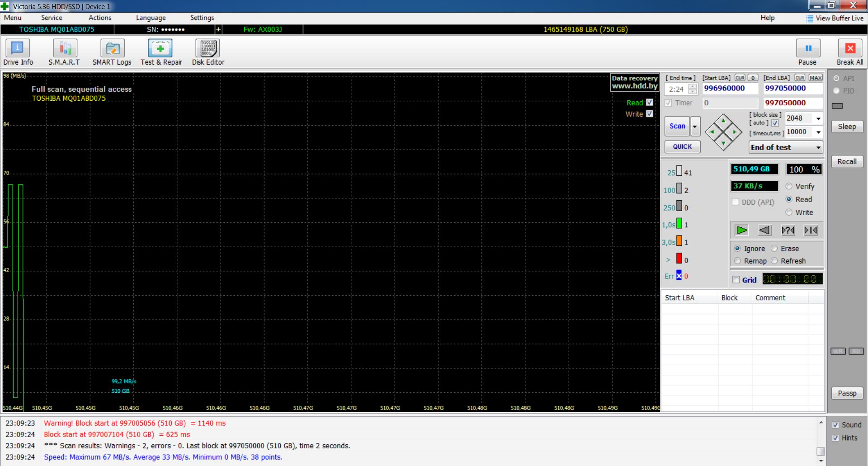Click the Recall button

847,161
